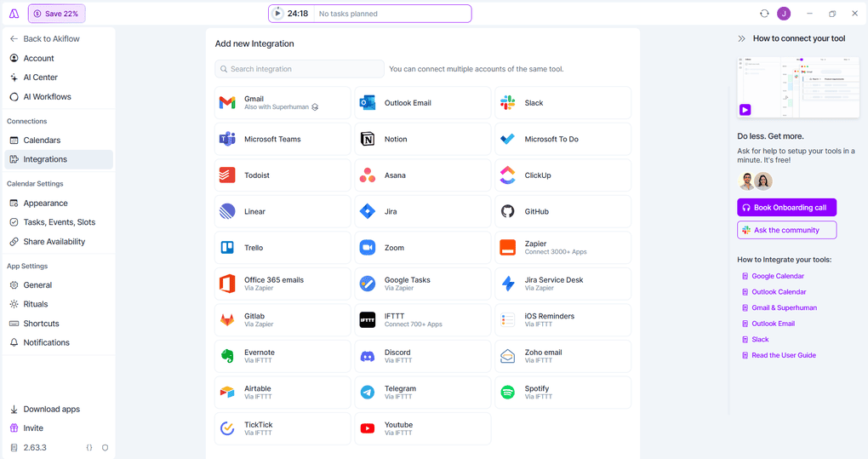This screenshot has width=868, height=459.
Task: Click the Youtube play icon
Action: 368,428
